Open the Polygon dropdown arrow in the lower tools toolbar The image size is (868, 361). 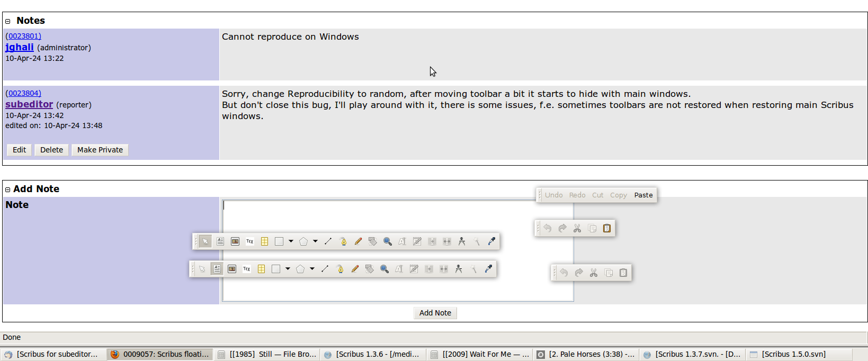312,269
